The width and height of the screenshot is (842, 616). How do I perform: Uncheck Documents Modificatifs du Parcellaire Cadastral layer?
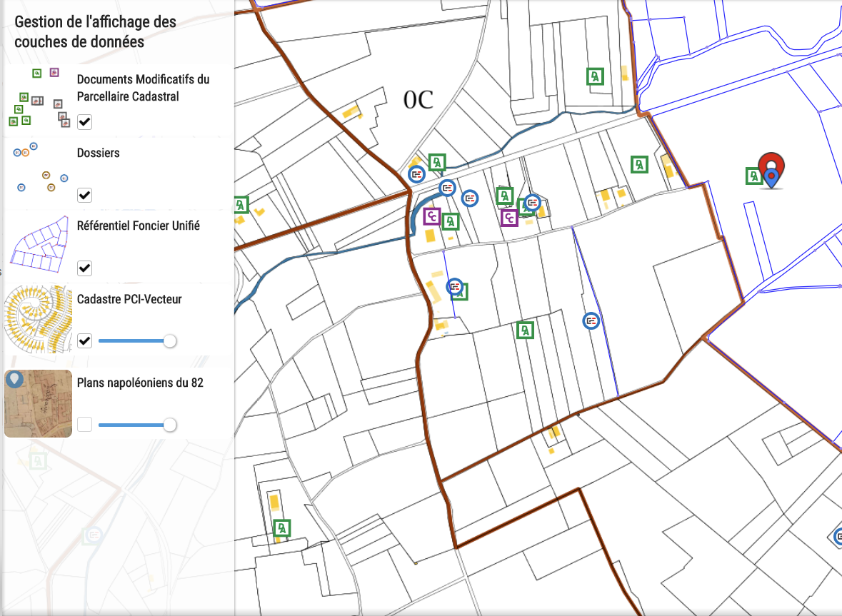pyautogui.click(x=85, y=122)
